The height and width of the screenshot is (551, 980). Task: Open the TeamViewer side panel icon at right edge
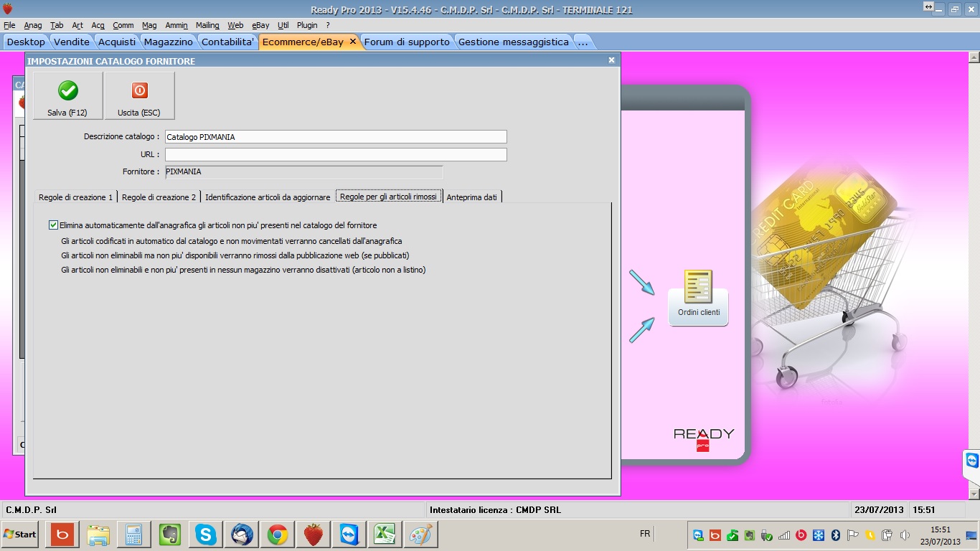coord(972,461)
